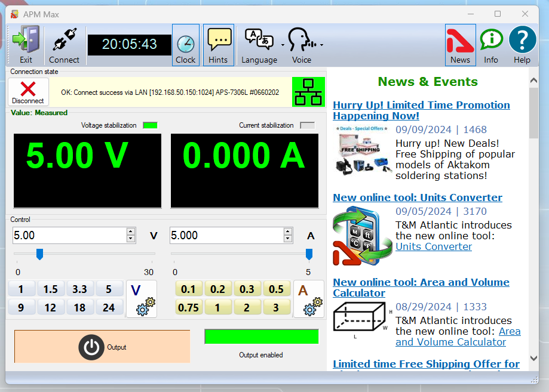Follow the inline Units Converter link

coord(434,246)
